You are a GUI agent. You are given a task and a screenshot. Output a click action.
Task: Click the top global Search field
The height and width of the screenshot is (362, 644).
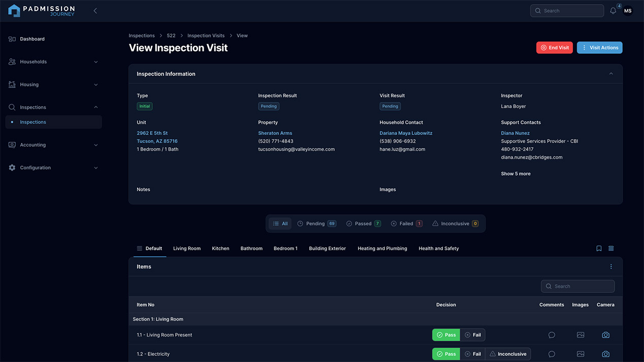coord(567,11)
